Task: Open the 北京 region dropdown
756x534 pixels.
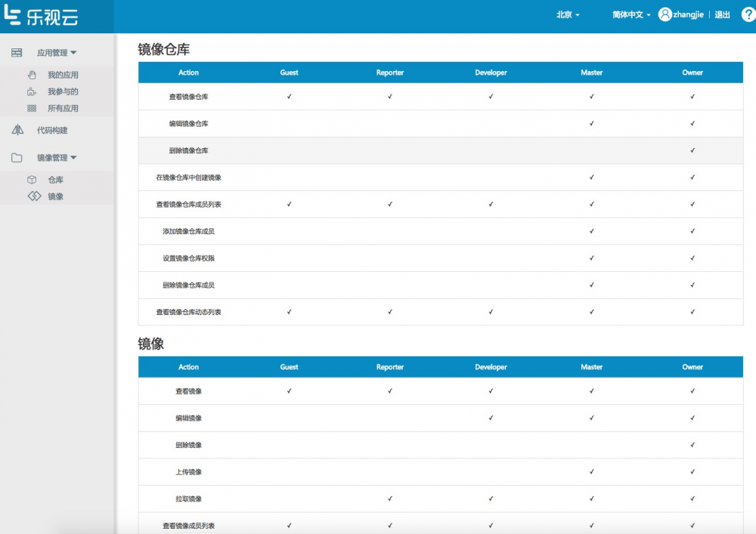Action: [x=568, y=14]
